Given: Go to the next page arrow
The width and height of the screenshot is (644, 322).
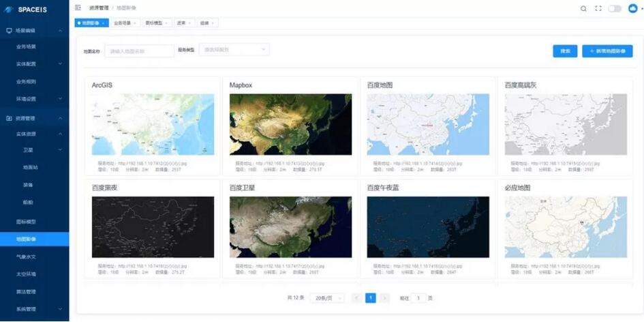Looking at the screenshot, I should tap(384, 298).
